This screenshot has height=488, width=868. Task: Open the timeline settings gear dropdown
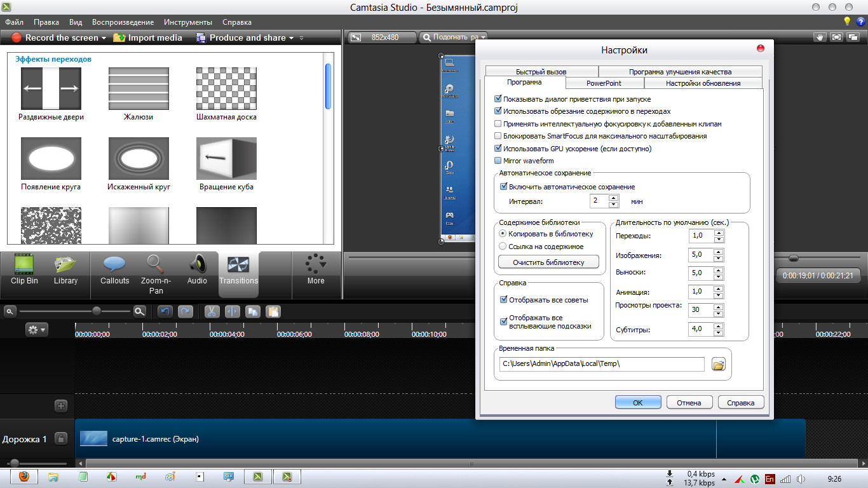coord(36,329)
